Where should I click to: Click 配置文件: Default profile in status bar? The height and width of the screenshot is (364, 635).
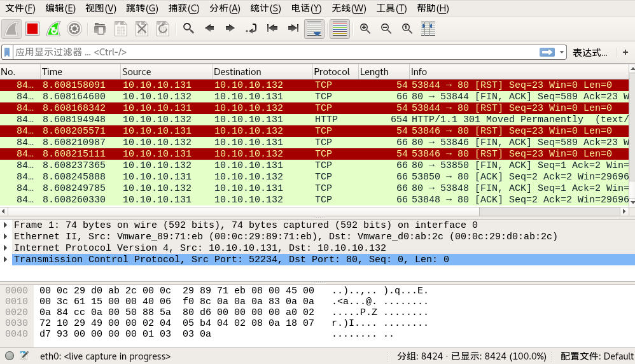pos(597,356)
